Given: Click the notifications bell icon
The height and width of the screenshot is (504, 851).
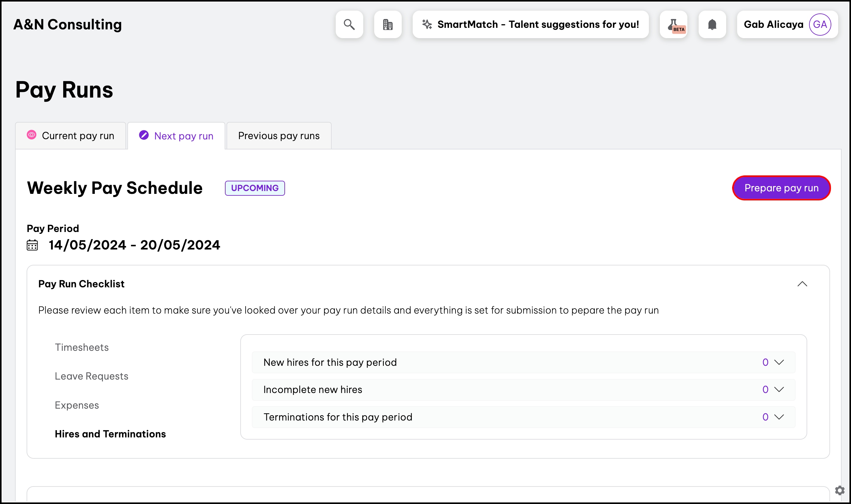Looking at the screenshot, I should coord(712,24).
